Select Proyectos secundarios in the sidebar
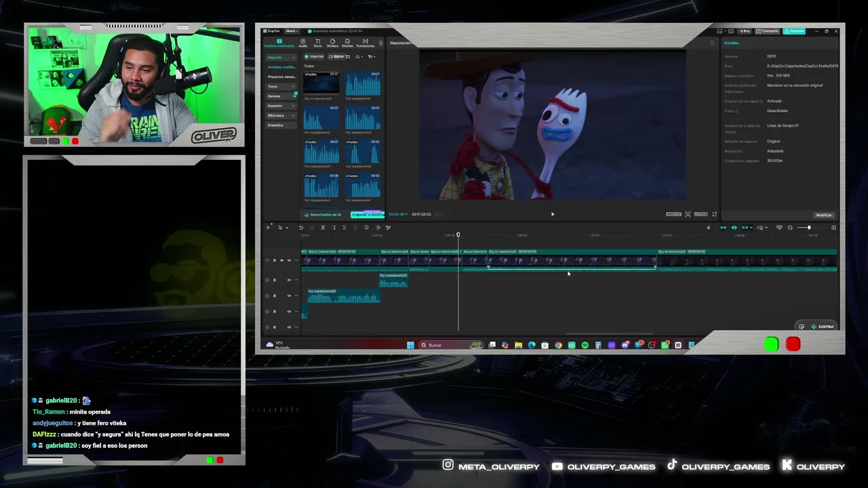The height and width of the screenshot is (488, 868). (x=281, y=77)
